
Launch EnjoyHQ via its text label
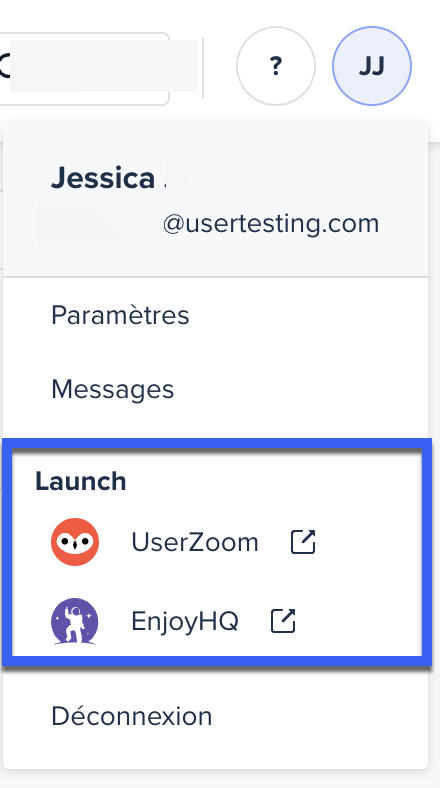(185, 622)
